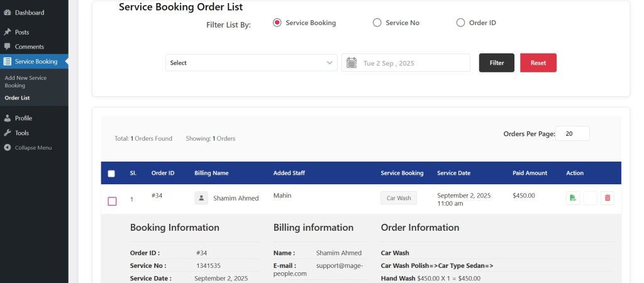Delete order #34 with the red trash icon
Image resolution: width=644 pixels, height=283 pixels.
[x=608, y=198]
